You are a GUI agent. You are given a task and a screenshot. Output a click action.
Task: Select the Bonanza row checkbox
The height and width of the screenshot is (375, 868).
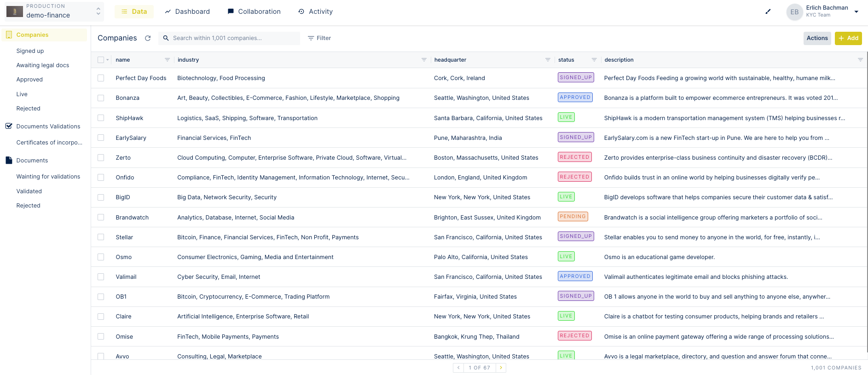click(101, 98)
